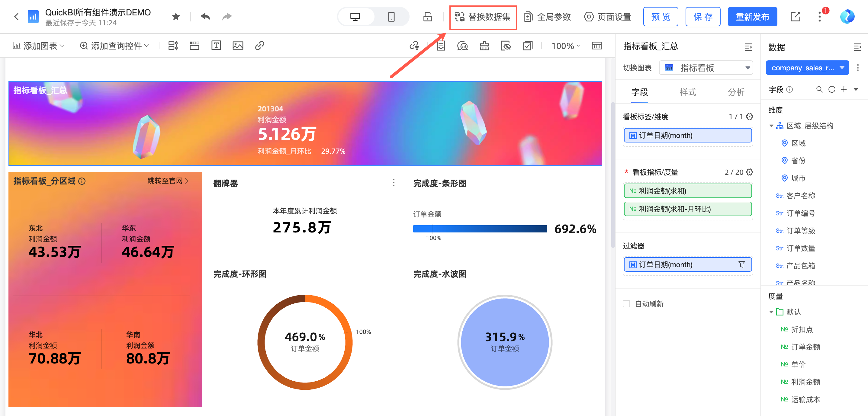The image size is (868, 416).
Task: Search fields with magnifier icon
Action: tap(819, 89)
